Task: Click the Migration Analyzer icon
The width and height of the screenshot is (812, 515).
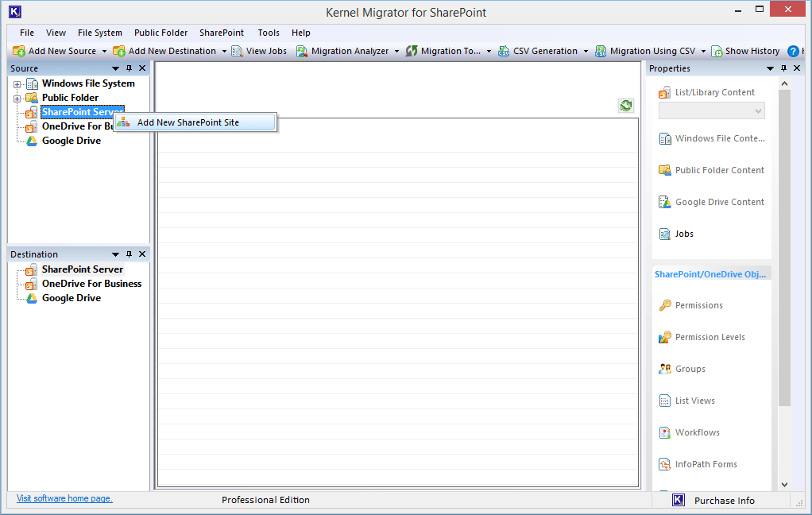Action: [302, 51]
